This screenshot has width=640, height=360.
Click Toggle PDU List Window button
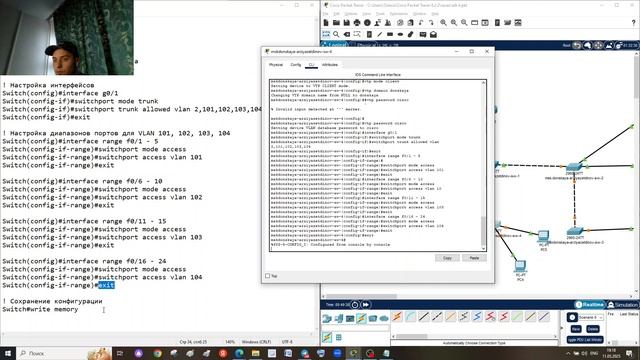click(585, 340)
